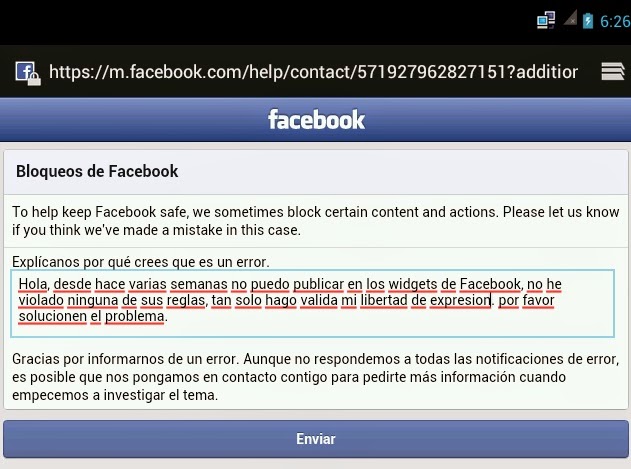Tap the misspelled word expresion
This screenshot has width=631, height=469.
460,300
